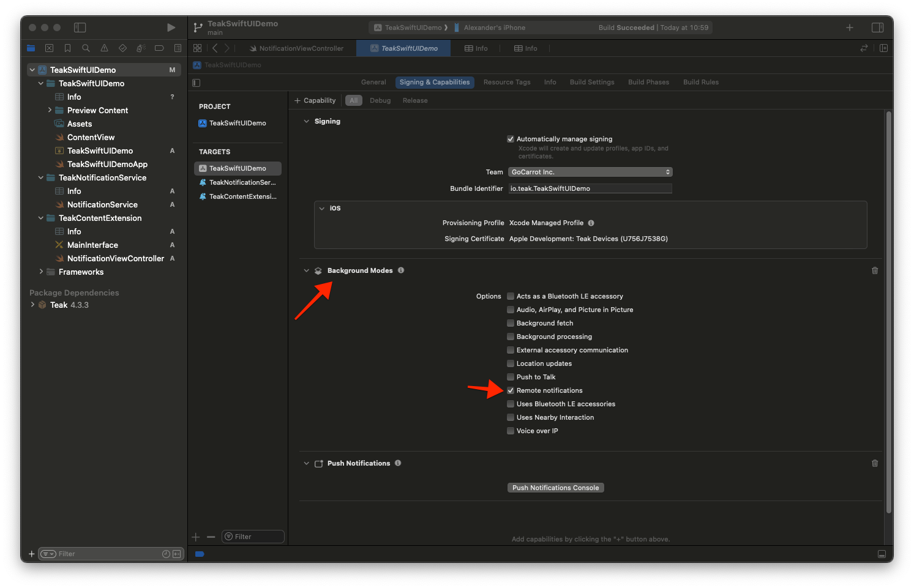Hide the project and targets list
Screen dimensions: 914x588
(x=197, y=83)
